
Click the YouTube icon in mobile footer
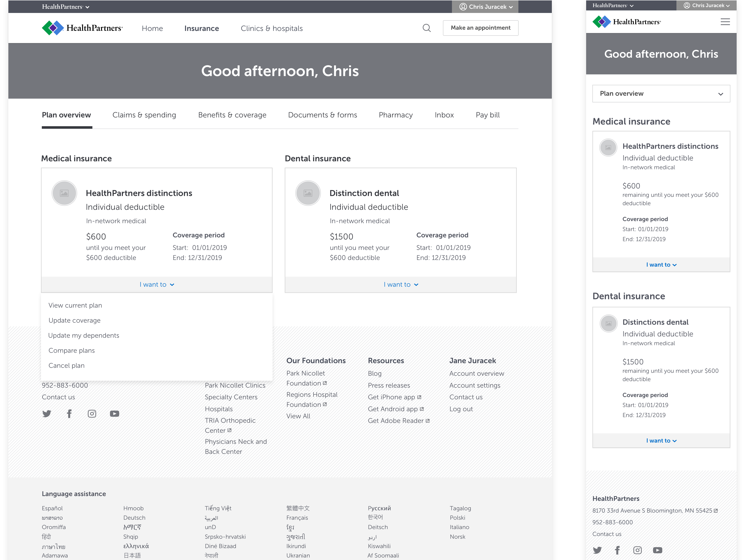pyautogui.click(x=657, y=550)
